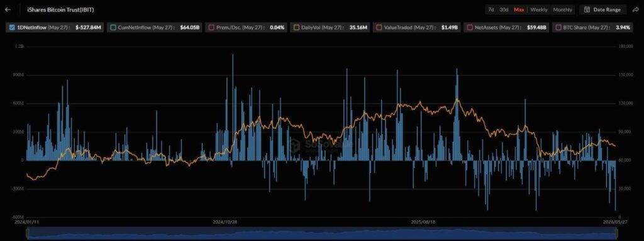The width and height of the screenshot is (644, 241).
Task: Select the Max range tab
Action: (519, 9)
